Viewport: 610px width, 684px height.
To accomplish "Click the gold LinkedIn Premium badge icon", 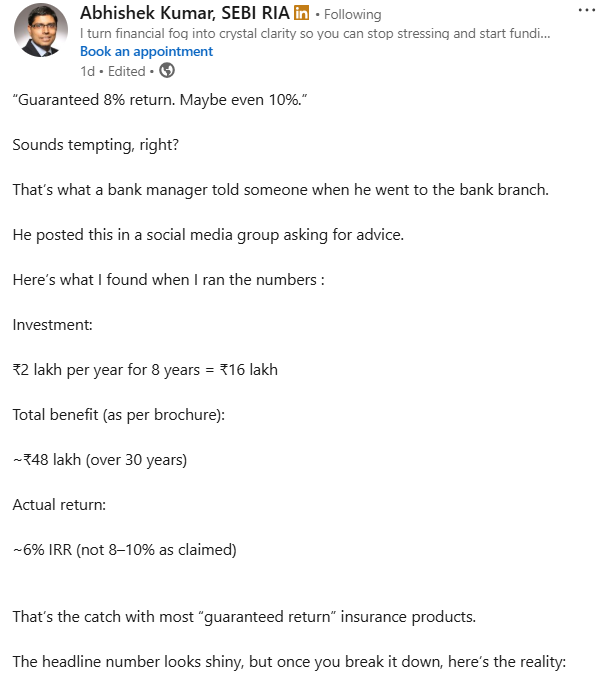I will click(302, 13).
